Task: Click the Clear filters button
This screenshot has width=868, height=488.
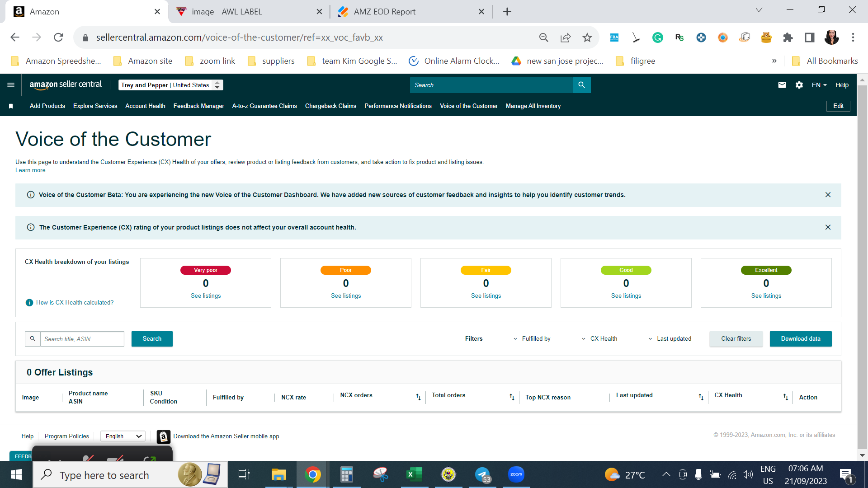Action: tap(736, 339)
